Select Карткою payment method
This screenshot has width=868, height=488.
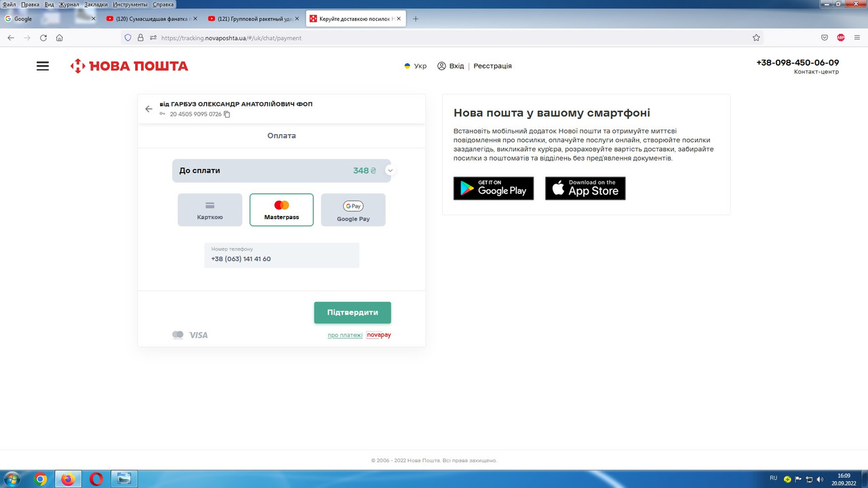click(x=210, y=210)
